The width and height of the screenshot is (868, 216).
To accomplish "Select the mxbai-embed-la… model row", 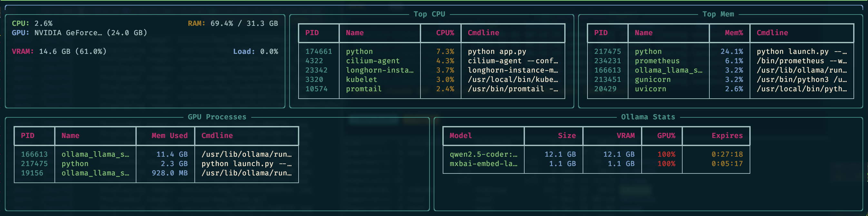I will (597, 164).
